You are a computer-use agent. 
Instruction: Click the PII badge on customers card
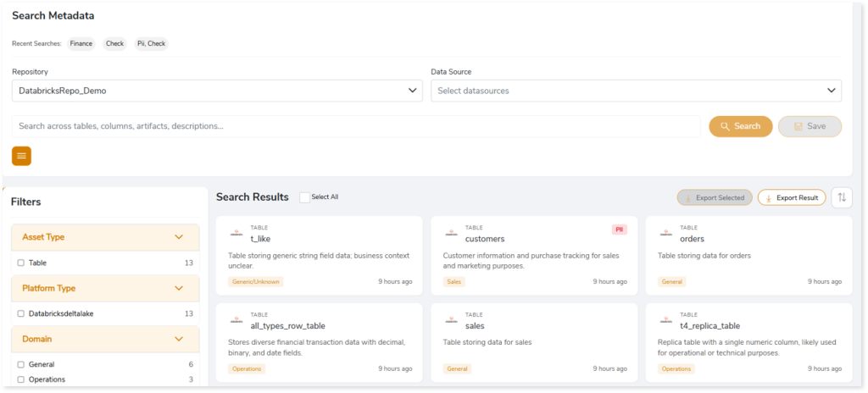pyautogui.click(x=620, y=230)
